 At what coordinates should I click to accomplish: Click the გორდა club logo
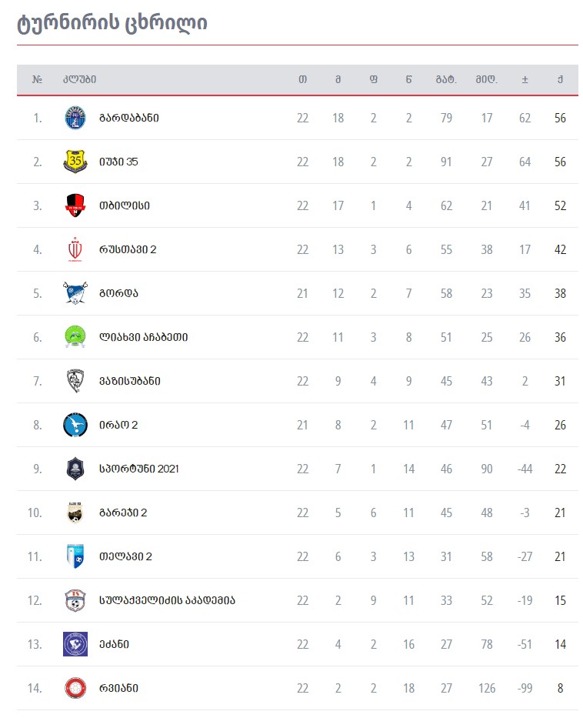[x=75, y=293]
